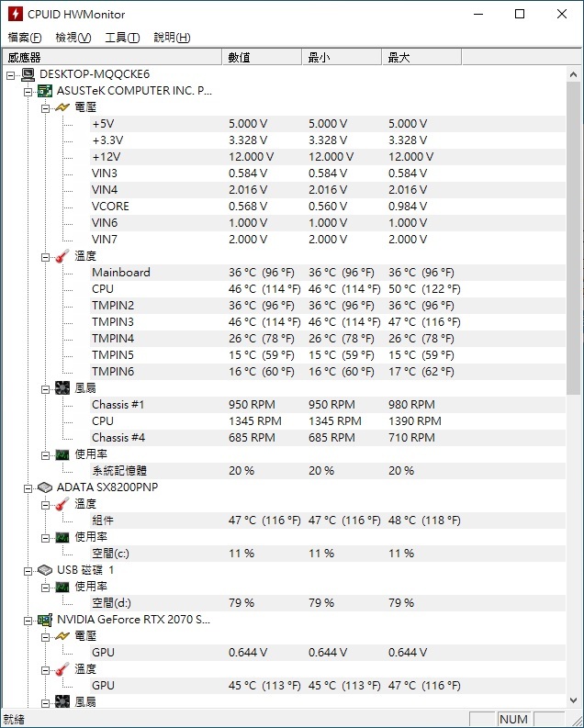The height and width of the screenshot is (728, 584).
Task: Click the VCORE max value 0.984 V
Action: click(x=407, y=207)
